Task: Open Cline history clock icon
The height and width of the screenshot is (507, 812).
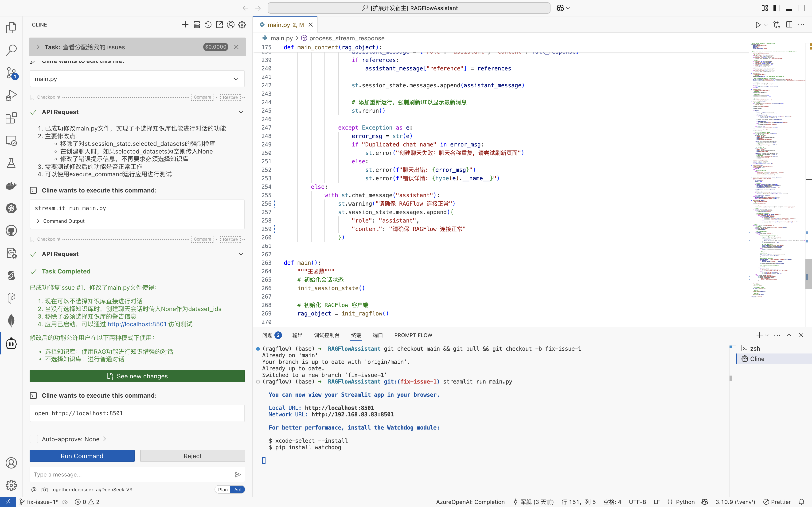Action: [x=208, y=25]
